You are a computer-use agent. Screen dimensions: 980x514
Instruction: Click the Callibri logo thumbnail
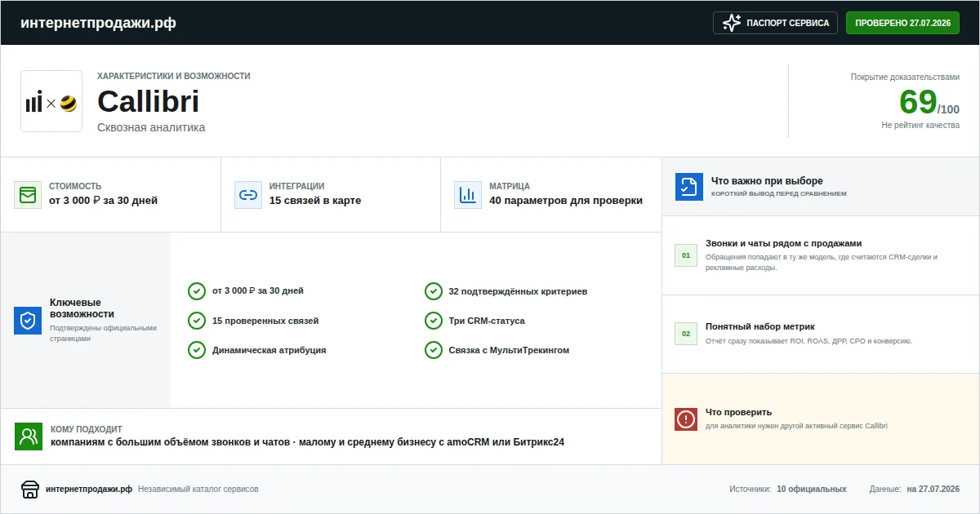click(51, 101)
